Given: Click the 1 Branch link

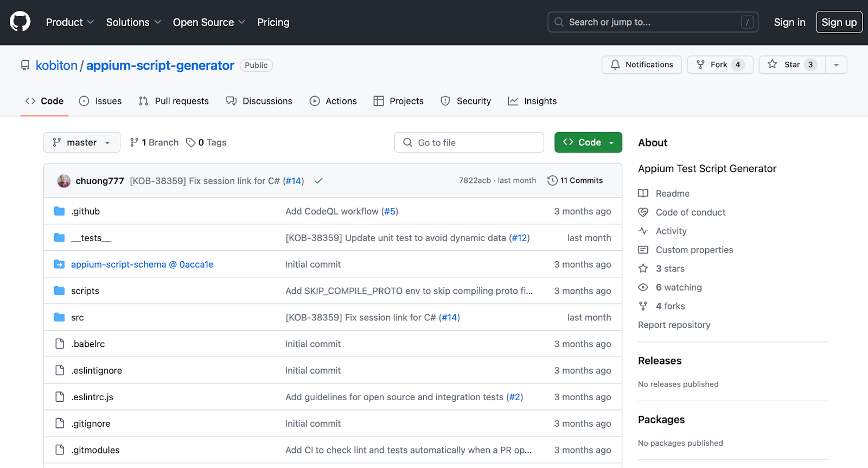Looking at the screenshot, I should tap(154, 142).
